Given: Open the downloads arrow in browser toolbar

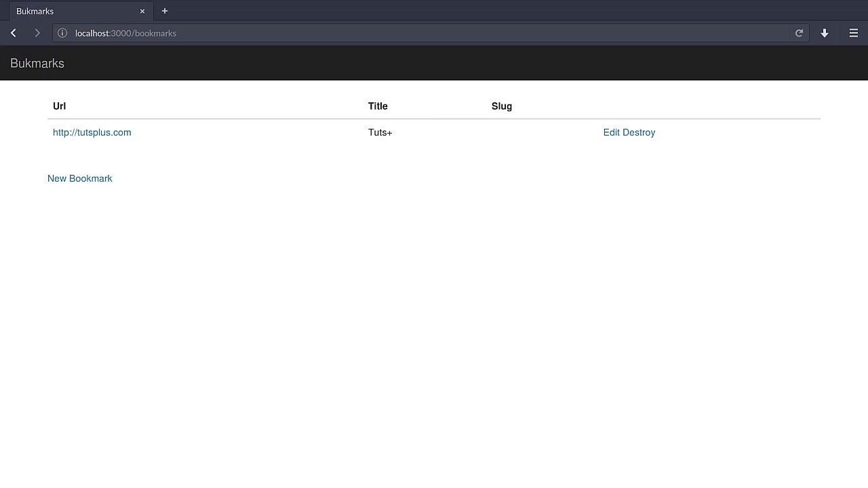Looking at the screenshot, I should (825, 33).
